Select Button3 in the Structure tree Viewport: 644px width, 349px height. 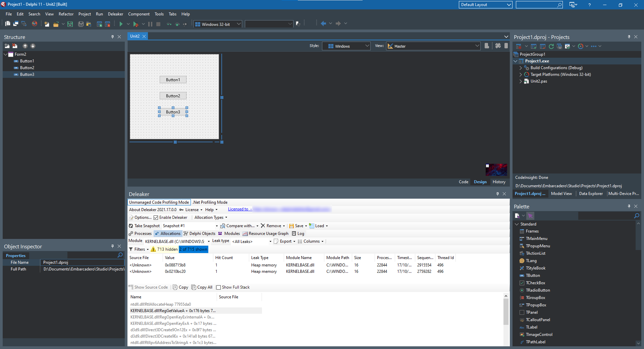click(27, 74)
